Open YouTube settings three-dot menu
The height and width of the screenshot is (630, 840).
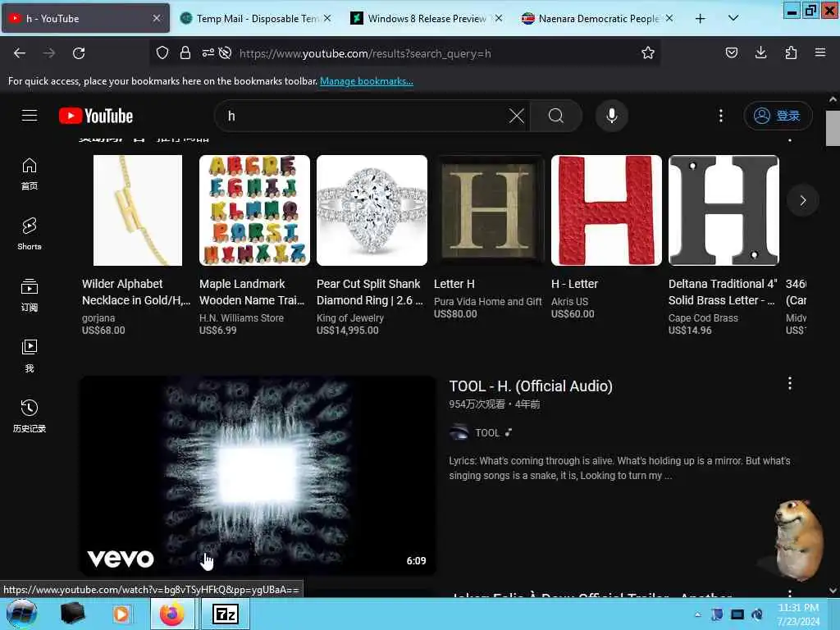720,116
